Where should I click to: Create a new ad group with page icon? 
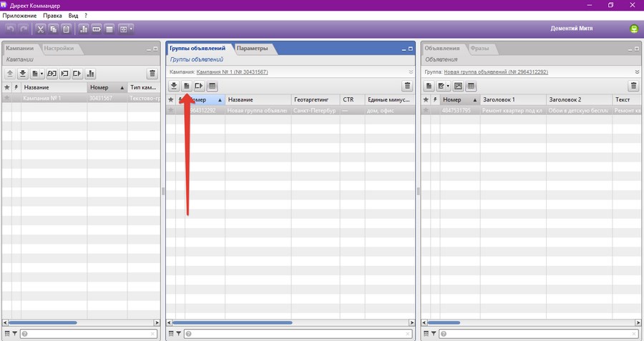point(187,87)
